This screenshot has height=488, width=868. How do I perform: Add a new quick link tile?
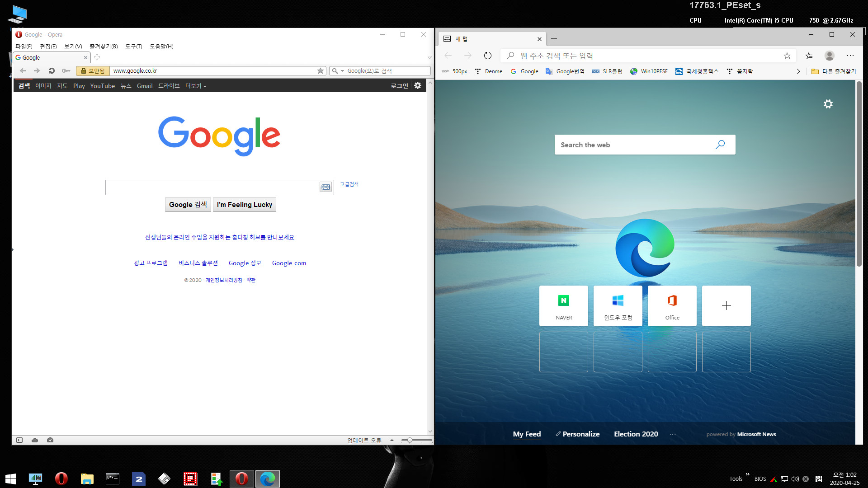[x=726, y=306]
